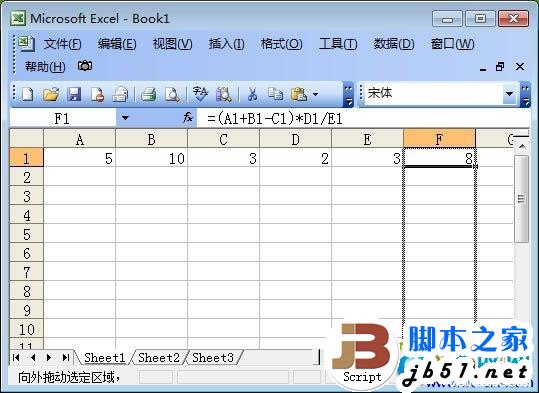The image size is (539, 393).
Task: Select cell B1 containing 10
Action: pos(152,158)
